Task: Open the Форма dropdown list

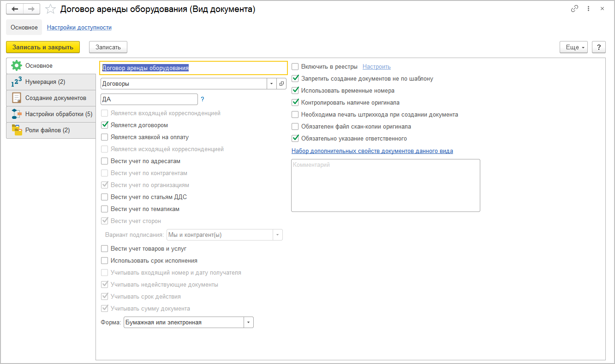Action: point(249,323)
